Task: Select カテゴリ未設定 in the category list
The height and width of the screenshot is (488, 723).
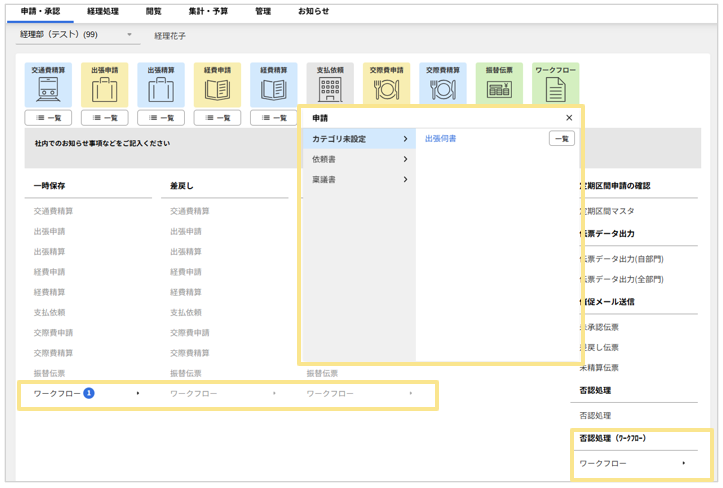Action: point(359,139)
